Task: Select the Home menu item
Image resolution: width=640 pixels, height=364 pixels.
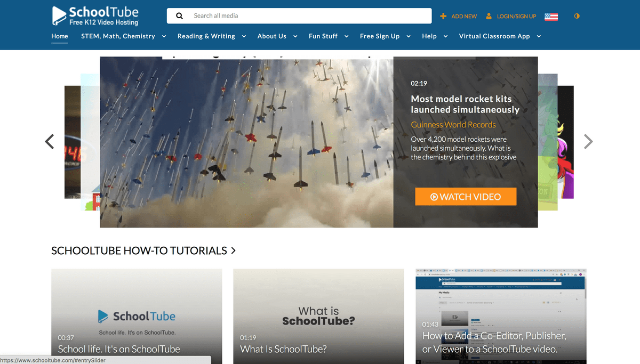Action: (x=60, y=36)
